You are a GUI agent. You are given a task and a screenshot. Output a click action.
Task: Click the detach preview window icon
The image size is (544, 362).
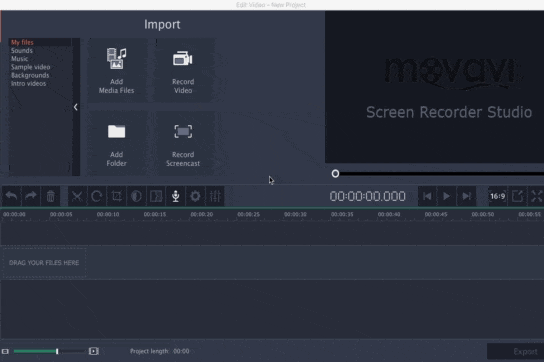(517, 196)
